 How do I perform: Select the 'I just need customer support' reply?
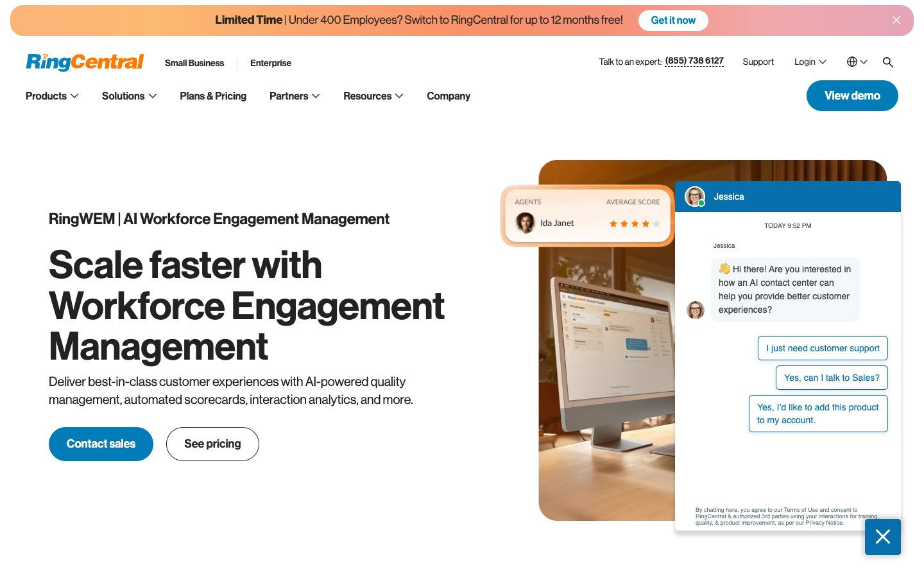click(823, 348)
